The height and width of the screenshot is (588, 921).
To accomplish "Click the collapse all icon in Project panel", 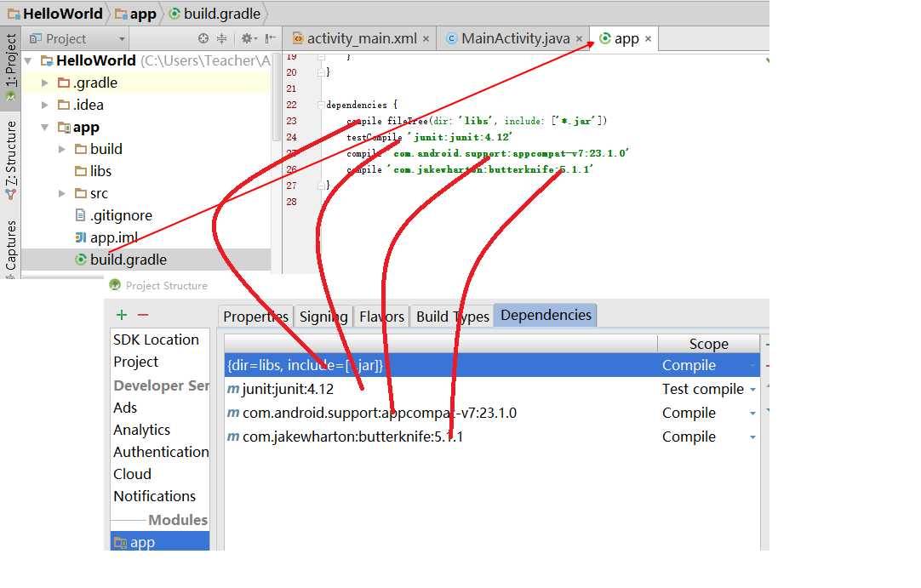I will tap(222, 39).
